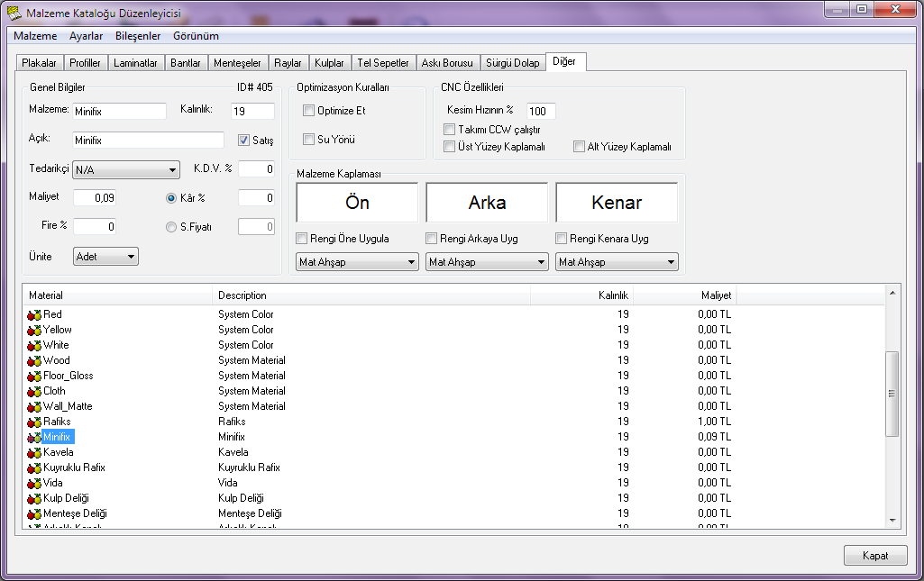Click the material icon beside Wood
The image size is (924, 581).
(34, 361)
